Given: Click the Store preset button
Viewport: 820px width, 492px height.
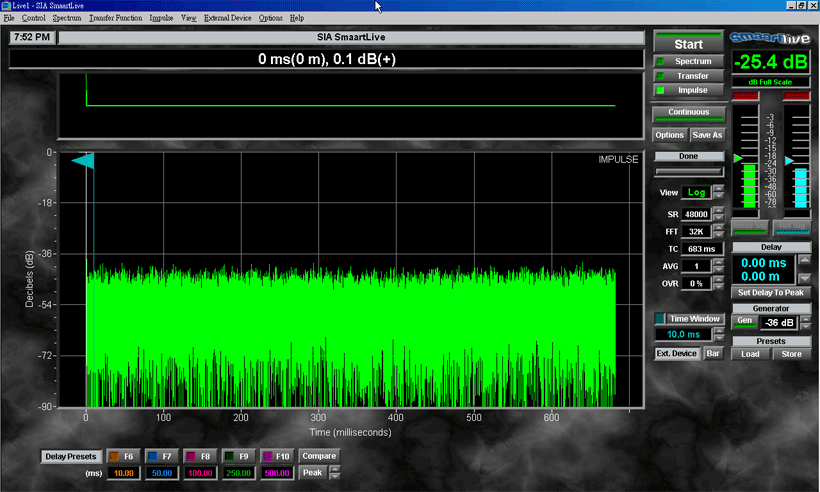Looking at the screenshot, I should tap(791, 354).
